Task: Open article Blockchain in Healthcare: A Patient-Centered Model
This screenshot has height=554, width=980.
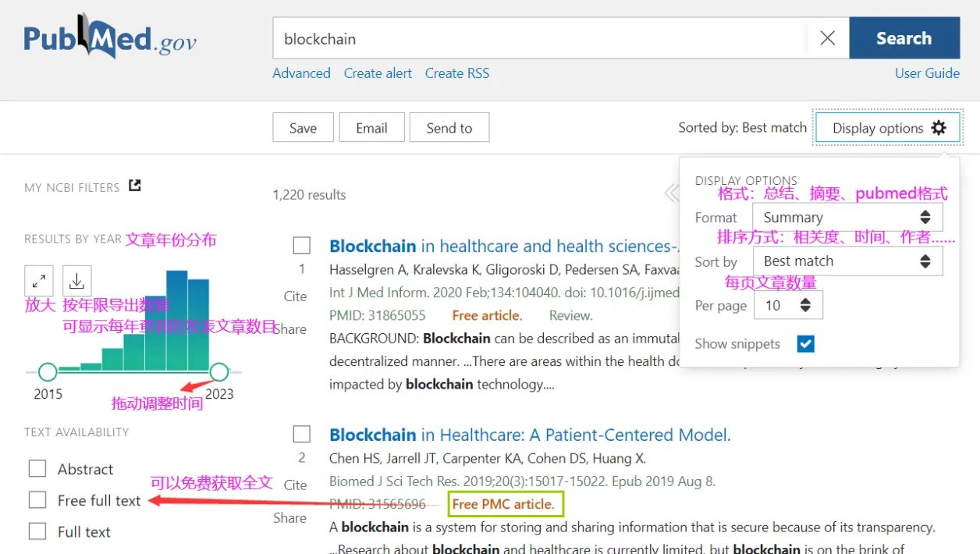Action: 530,435
